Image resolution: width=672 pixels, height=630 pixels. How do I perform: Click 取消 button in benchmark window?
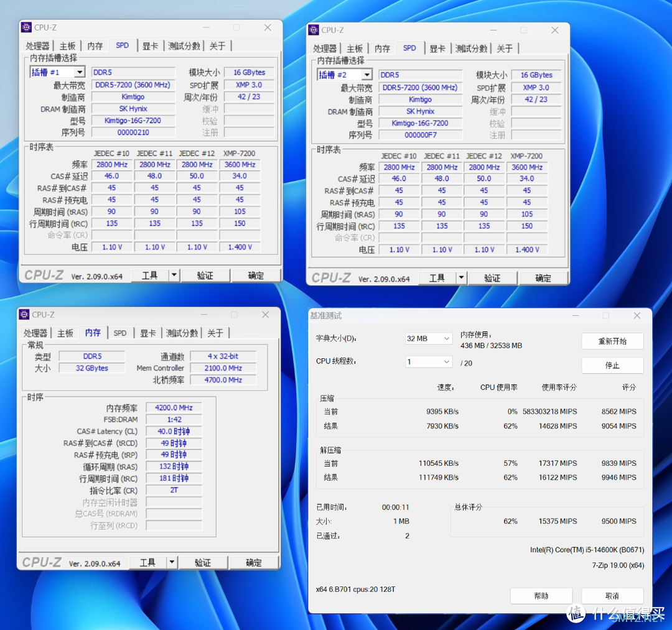tap(612, 596)
